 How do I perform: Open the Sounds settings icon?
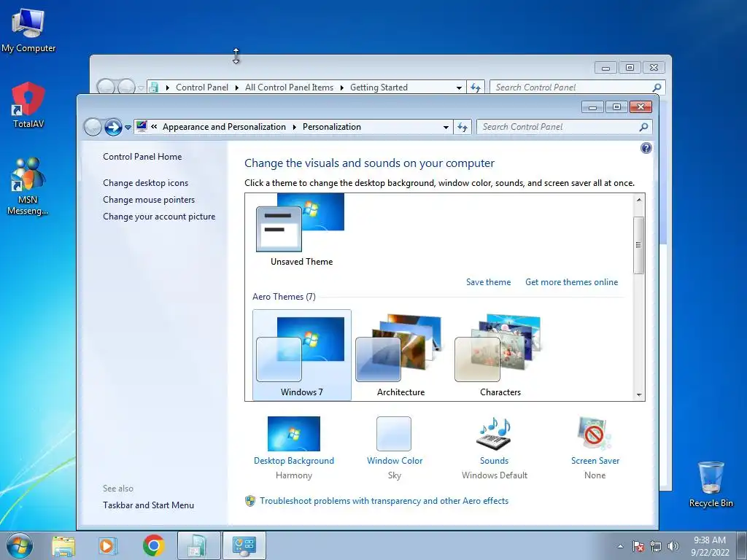[x=494, y=433]
